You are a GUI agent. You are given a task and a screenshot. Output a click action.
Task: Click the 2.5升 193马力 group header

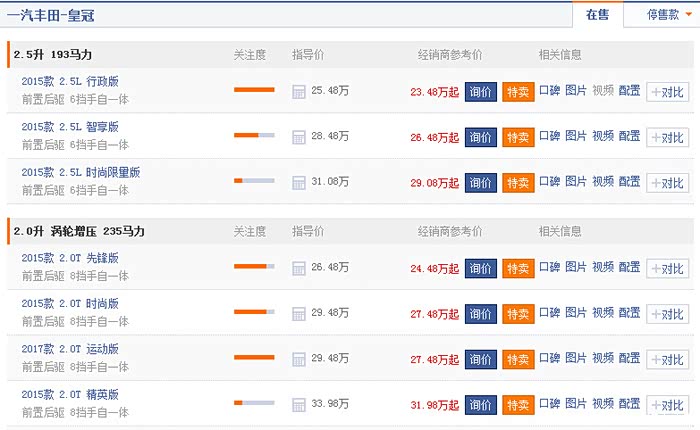(53, 54)
